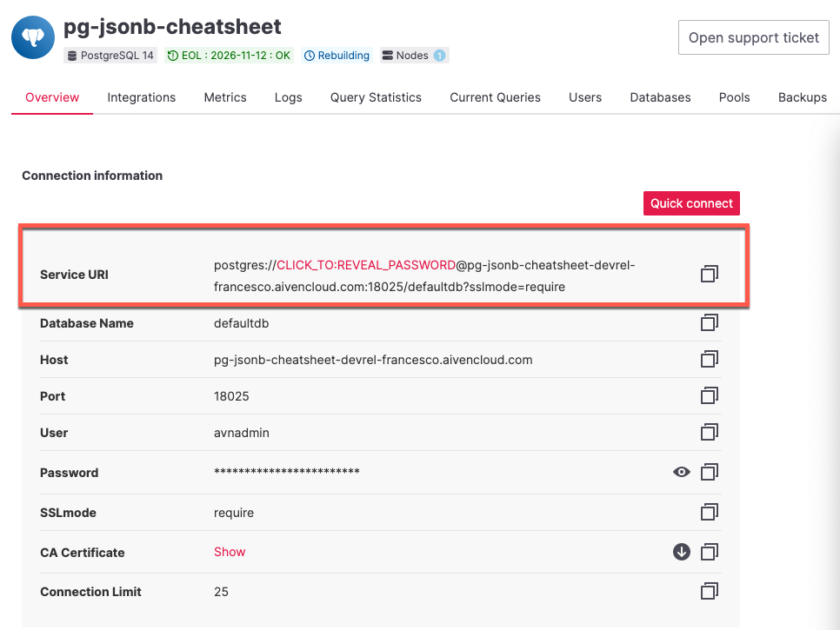Show the CA Certificate
The image size is (840, 630).
tap(230, 552)
